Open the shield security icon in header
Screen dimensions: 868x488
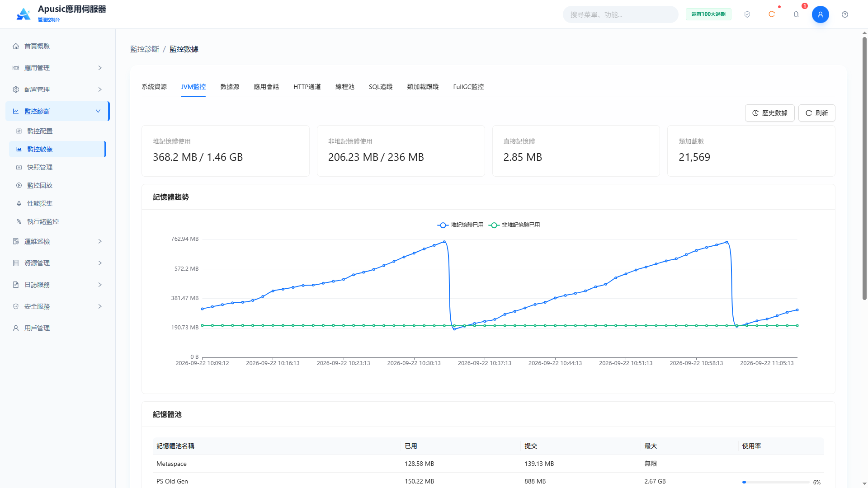point(747,14)
